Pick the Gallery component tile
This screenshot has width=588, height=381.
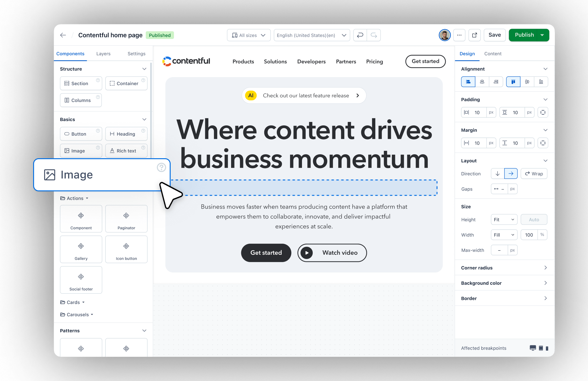pyautogui.click(x=81, y=249)
